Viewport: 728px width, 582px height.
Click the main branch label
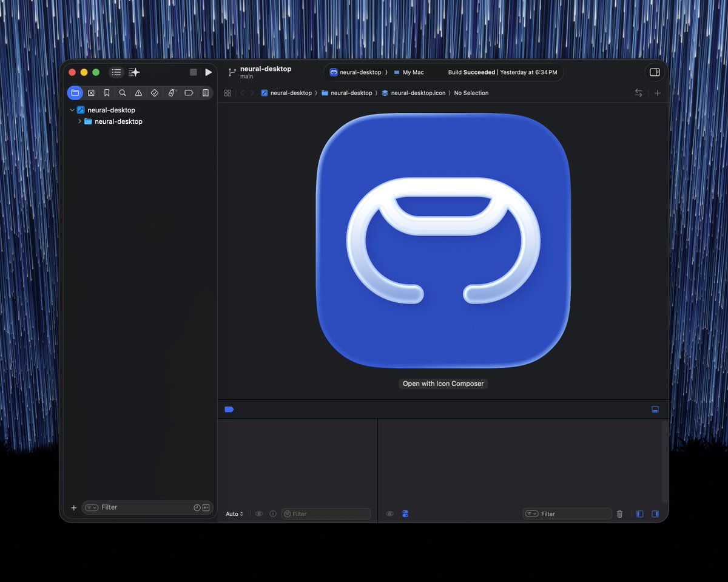click(x=246, y=77)
